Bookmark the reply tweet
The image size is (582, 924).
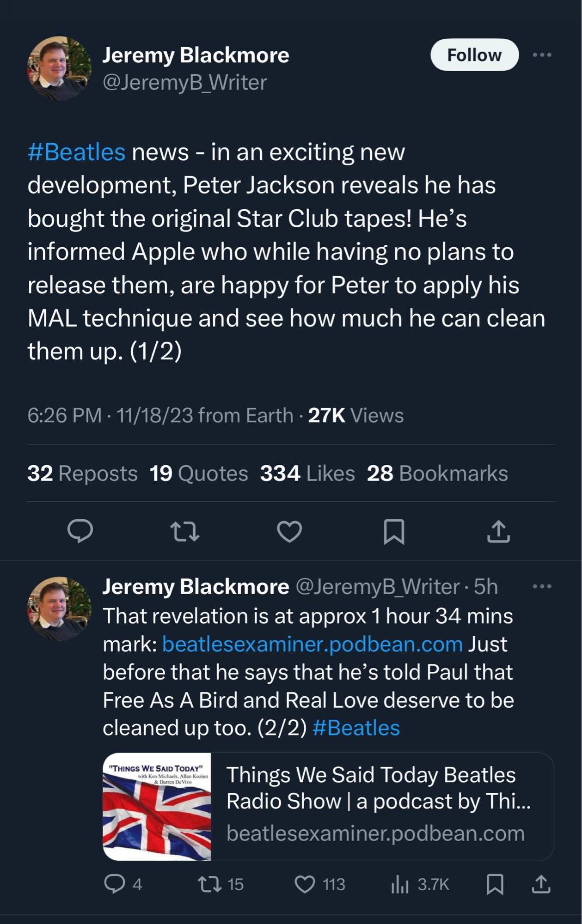click(x=495, y=884)
